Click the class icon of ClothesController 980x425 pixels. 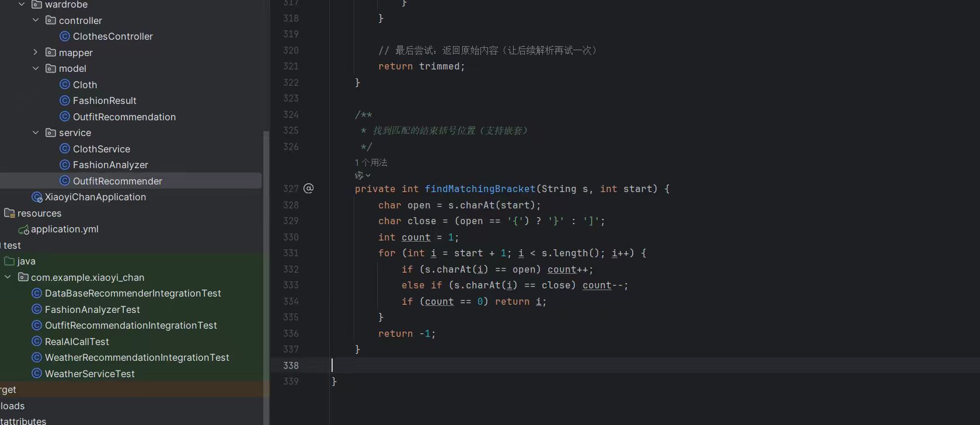point(65,36)
